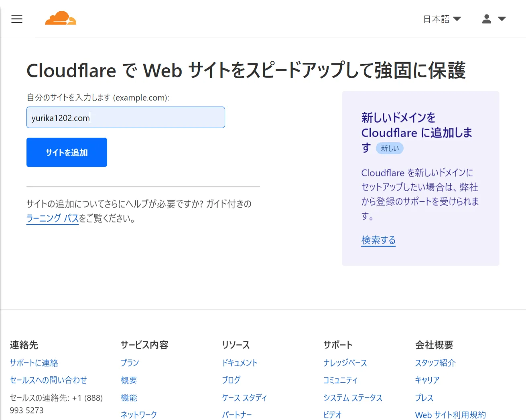Click Web サイト利用規約 link
Screen dimensions: 526x420
coord(450,415)
